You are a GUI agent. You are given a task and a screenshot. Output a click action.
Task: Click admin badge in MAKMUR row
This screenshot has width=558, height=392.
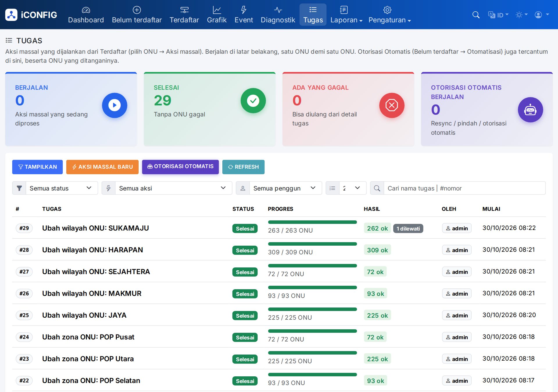click(x=457, y=294)
